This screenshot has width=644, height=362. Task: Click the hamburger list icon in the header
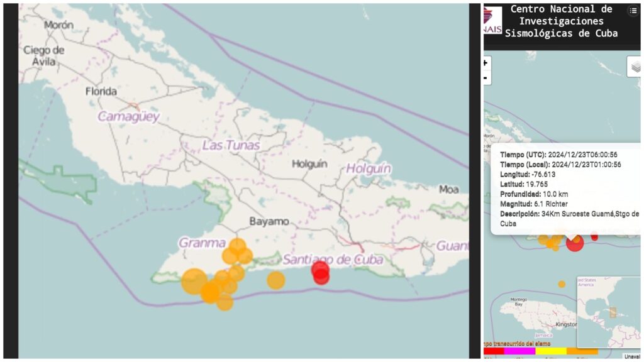point(633,11)
